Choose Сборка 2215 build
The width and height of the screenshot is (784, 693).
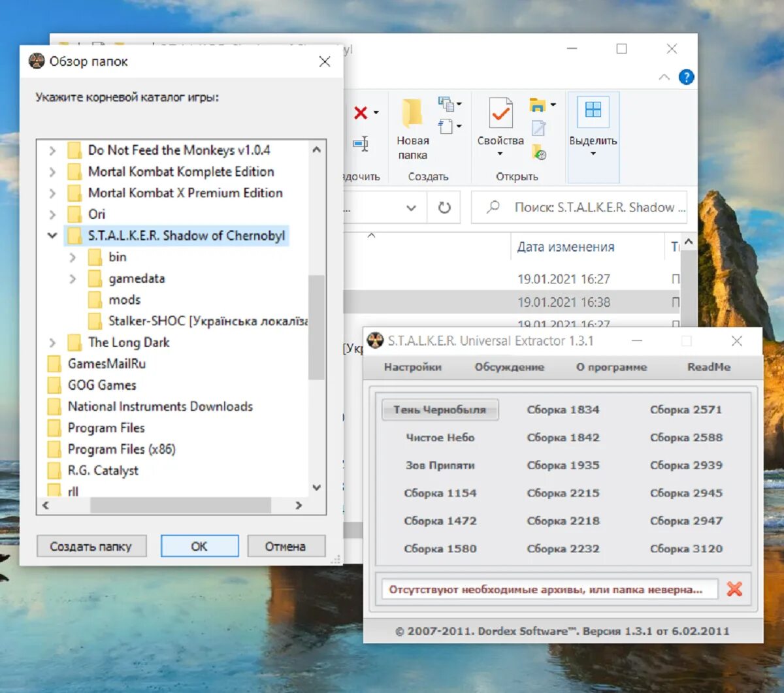[x=563, y=493]
